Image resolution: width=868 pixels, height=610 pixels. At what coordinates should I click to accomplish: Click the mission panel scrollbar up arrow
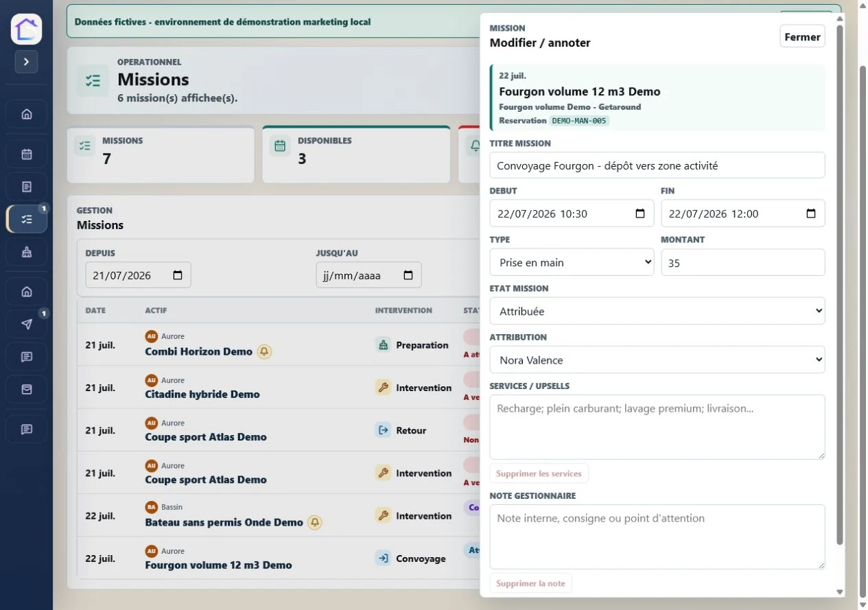840,19
